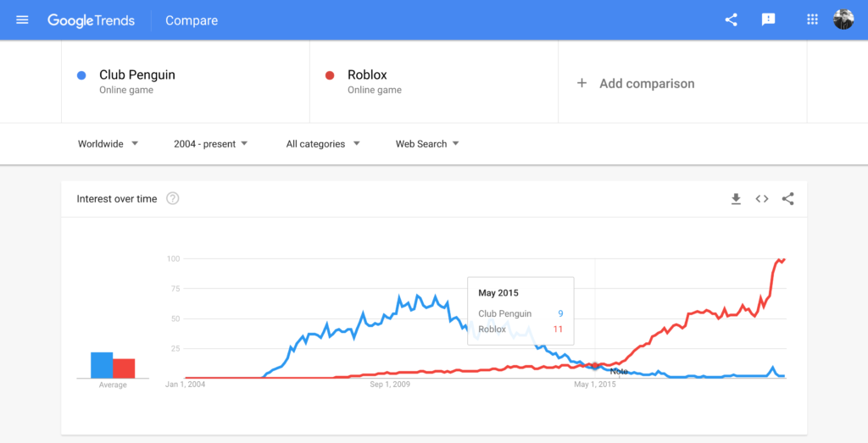The width and height of the screenshot is (868, 443).
Task: Expand the All categories dropdown
Action: tap(322, 144)
